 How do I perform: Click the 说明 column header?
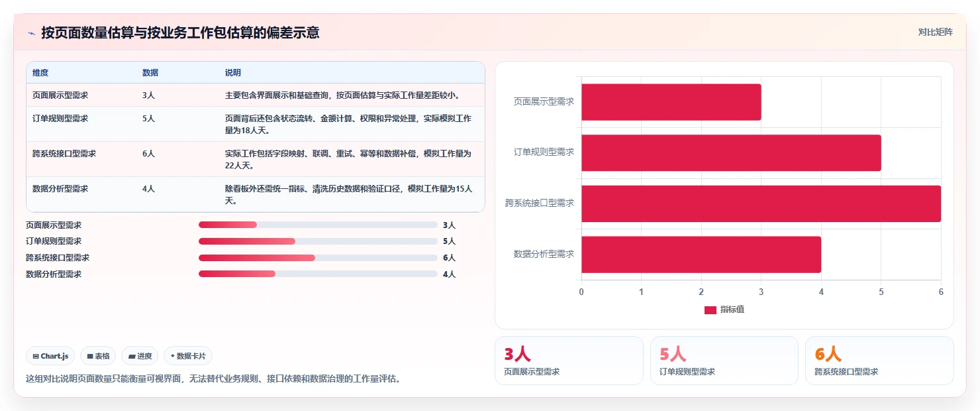click(x=233, y=73)
